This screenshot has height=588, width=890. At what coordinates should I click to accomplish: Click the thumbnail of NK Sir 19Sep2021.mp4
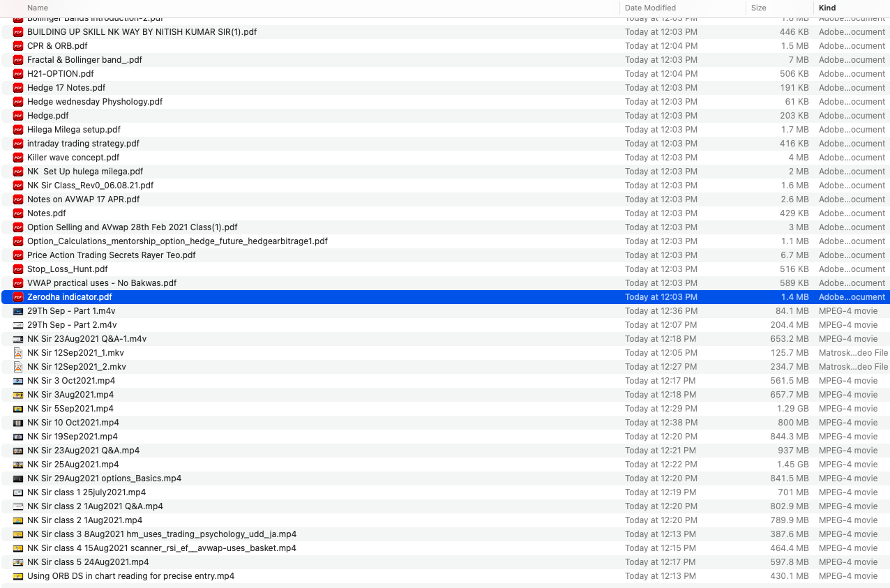click(18, 437)
